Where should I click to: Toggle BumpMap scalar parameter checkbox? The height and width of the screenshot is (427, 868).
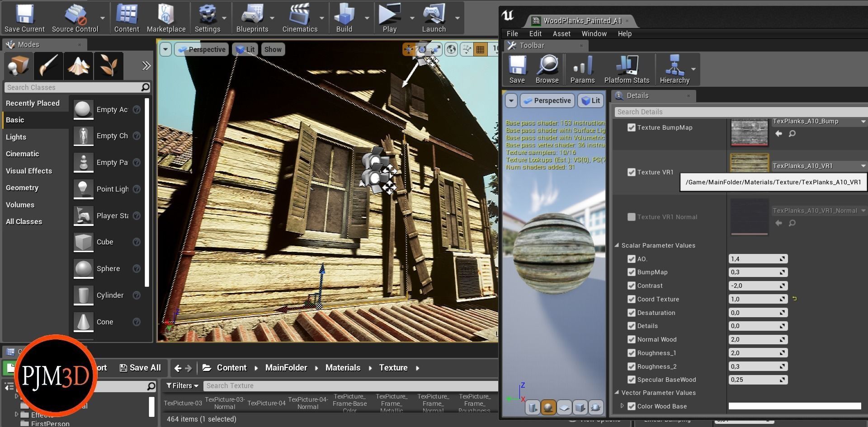tap(632, 272)
